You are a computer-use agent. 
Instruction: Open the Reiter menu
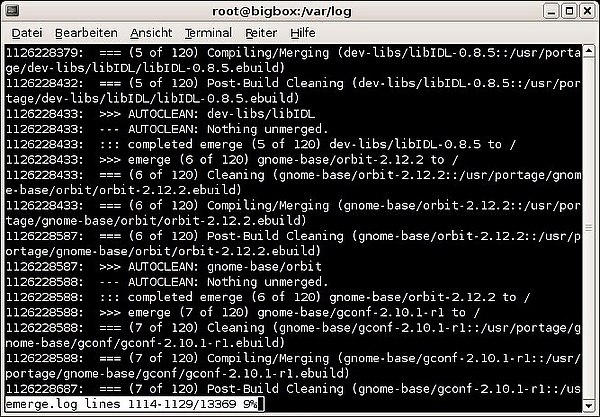pyautogui.click(x=260, y=33)
